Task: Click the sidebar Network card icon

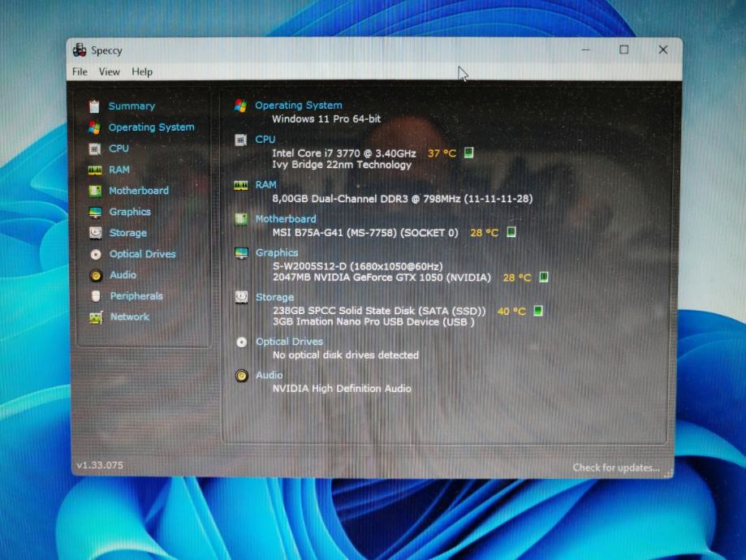Action: click(x=96, y=317)
